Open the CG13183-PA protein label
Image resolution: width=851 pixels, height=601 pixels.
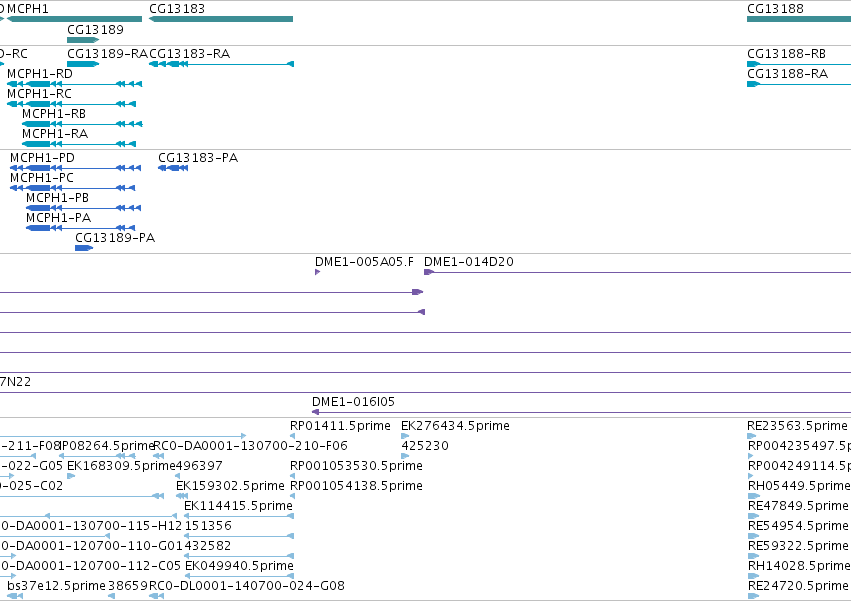[x=198, y=158]
